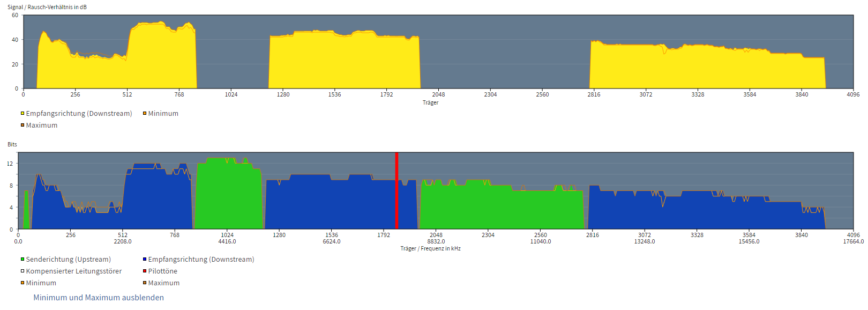
Task: Click the '60' tick on the SNR axis
Action: (x=15, y=15)
